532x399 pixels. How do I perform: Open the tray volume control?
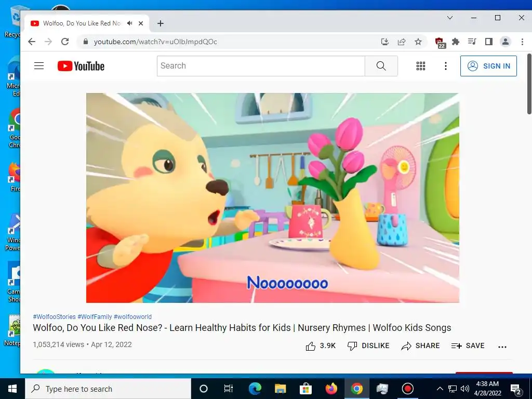click(465, 389)
